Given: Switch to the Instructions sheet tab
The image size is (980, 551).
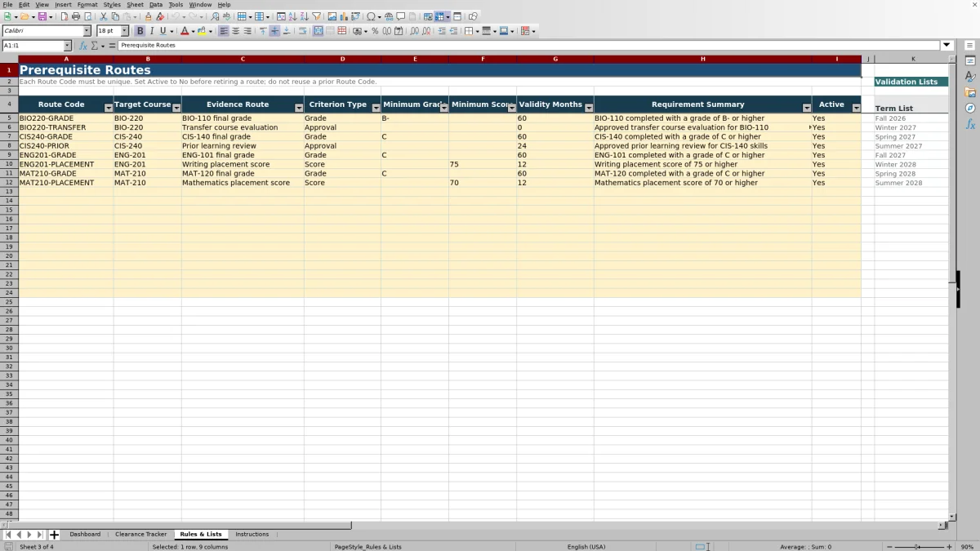Looking at the screenshot, I should tap(252, 535).
